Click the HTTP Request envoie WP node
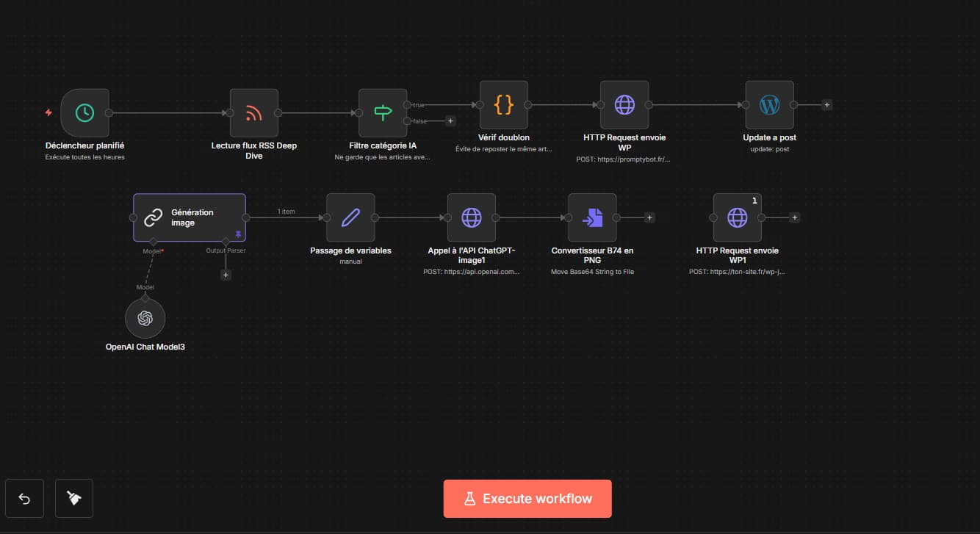This screenshot has width=980, height=534. coord(624,105)
